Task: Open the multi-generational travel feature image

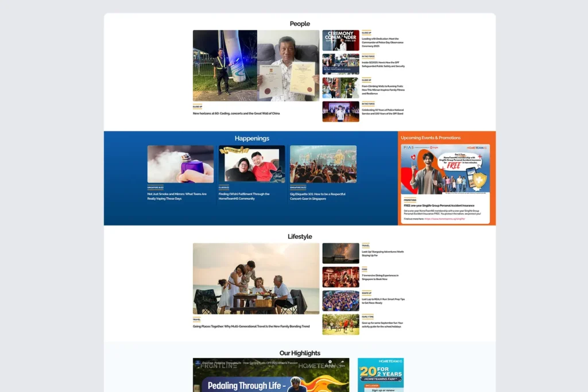Action: (x=256, y=278)
